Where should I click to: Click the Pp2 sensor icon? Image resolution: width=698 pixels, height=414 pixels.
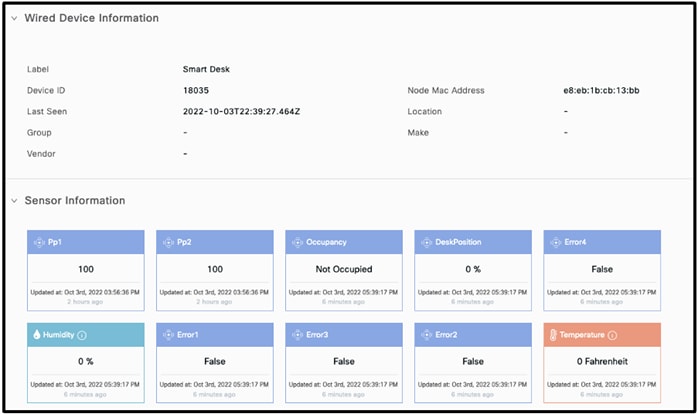click(168, 242)
